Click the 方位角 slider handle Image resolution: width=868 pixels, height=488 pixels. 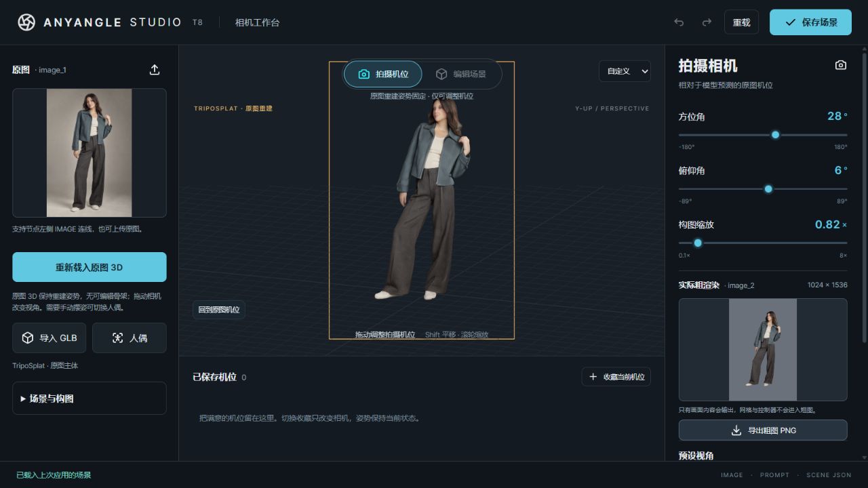point(776,135)
